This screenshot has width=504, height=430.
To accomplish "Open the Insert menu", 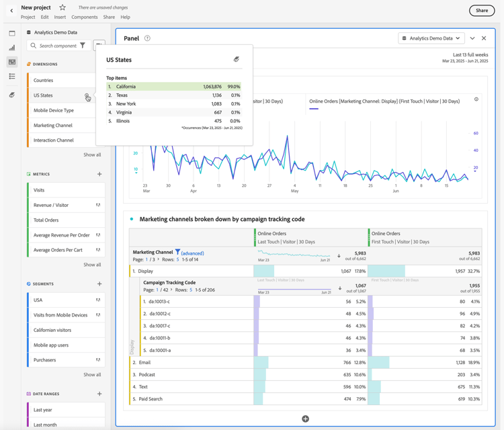I will [x=60, y=17].
